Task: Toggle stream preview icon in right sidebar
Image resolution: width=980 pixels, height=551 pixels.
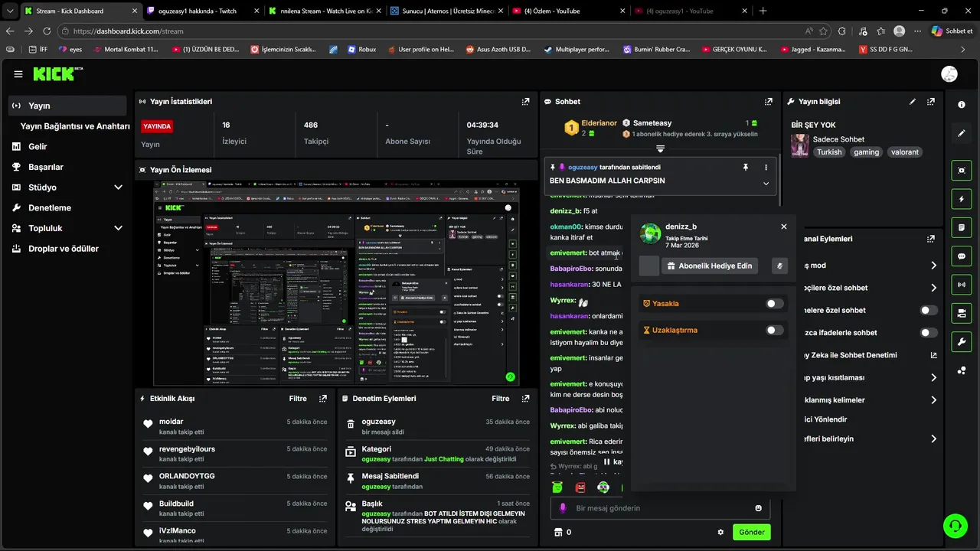Action: coord(962,170)
